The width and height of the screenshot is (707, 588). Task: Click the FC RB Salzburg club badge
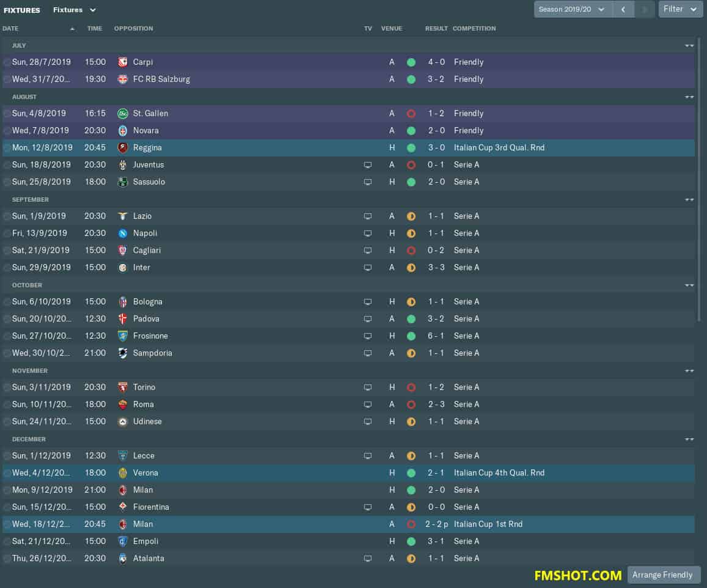123,79
